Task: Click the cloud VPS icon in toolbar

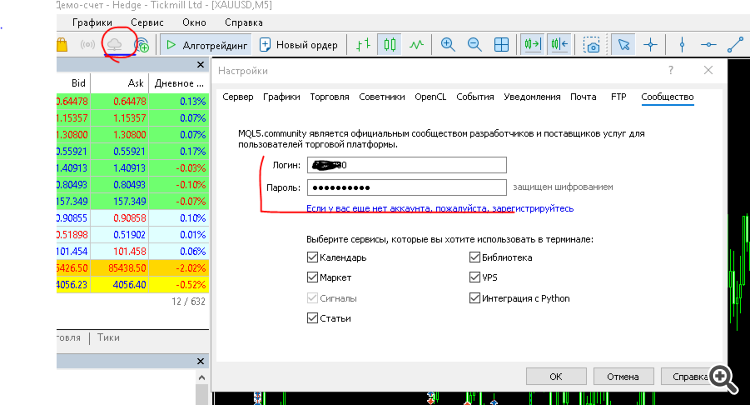Action: (x=114, y=45)
